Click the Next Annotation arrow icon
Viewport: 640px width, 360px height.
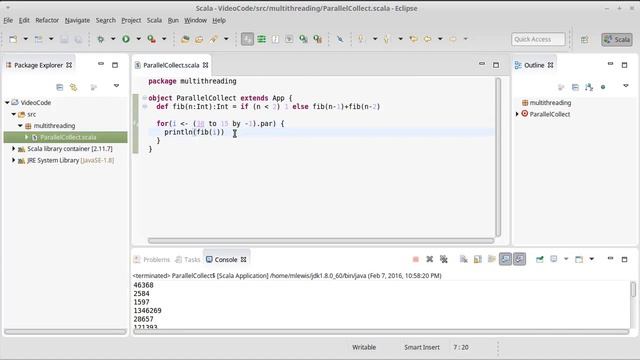pos(360,39)
